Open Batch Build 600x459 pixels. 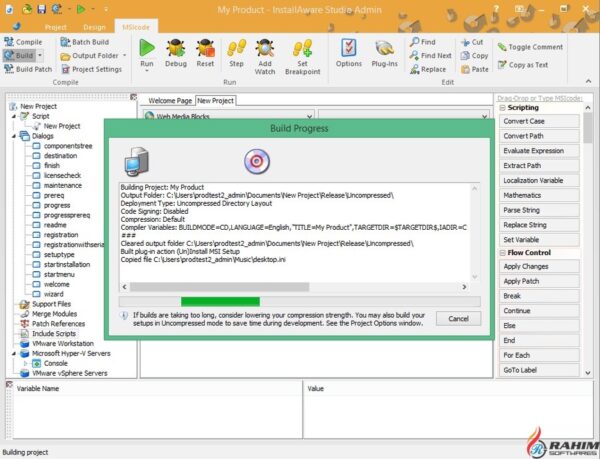[85, 42]
